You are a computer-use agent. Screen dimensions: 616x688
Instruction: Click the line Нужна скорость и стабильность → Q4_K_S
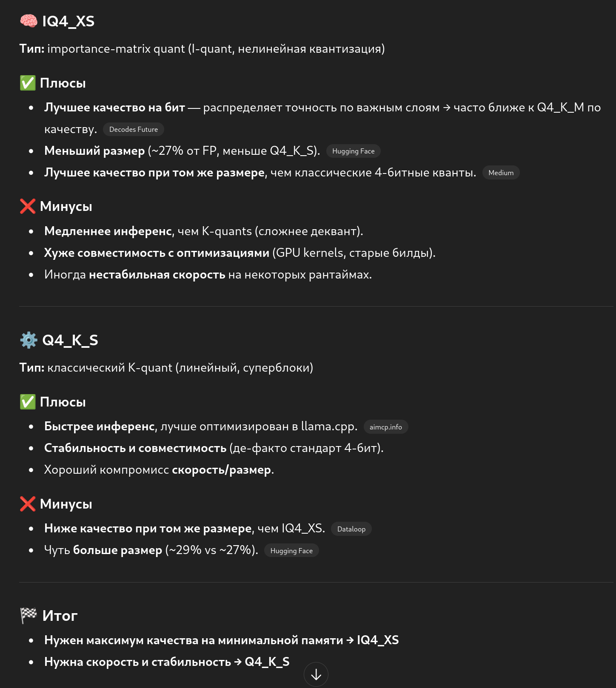(167, 662)
